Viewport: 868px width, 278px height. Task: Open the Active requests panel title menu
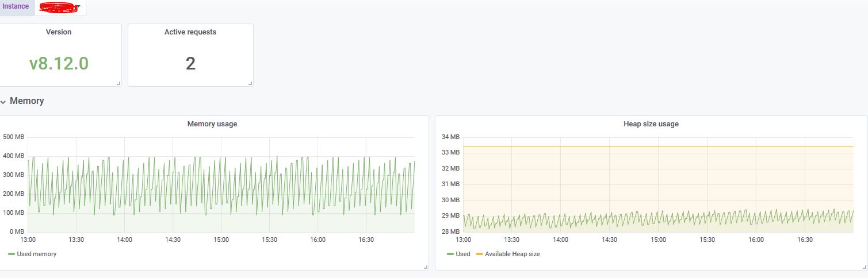(x=190, y=32)
